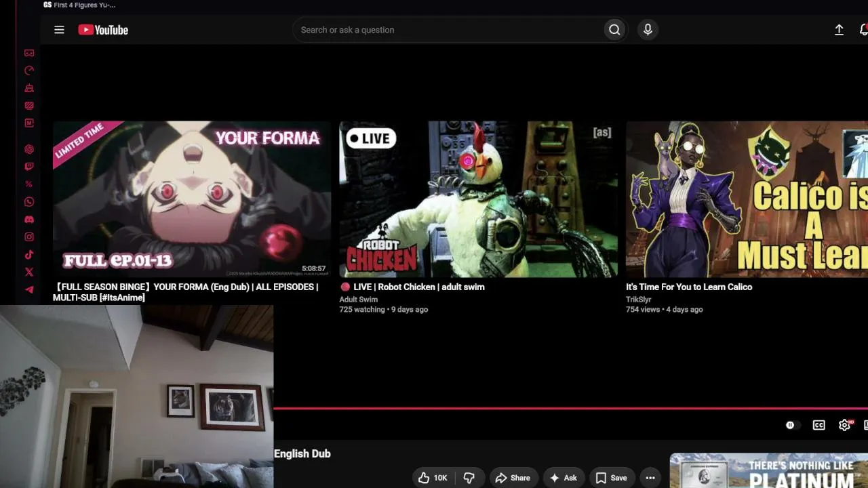The width and height of the screenshot is (868, 488).
Task: Click the English Dub video title text
Action: click(x=302, y=453)
